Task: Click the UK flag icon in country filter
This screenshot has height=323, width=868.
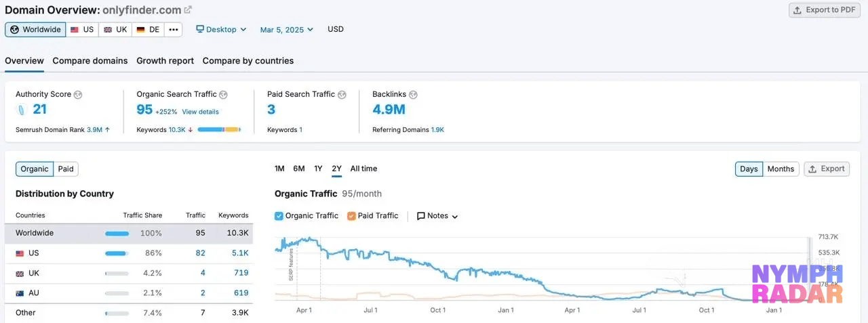Action: pos(108,30)
